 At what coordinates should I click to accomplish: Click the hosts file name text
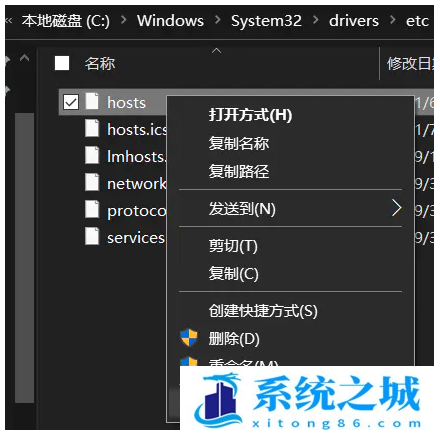(126, 102)
